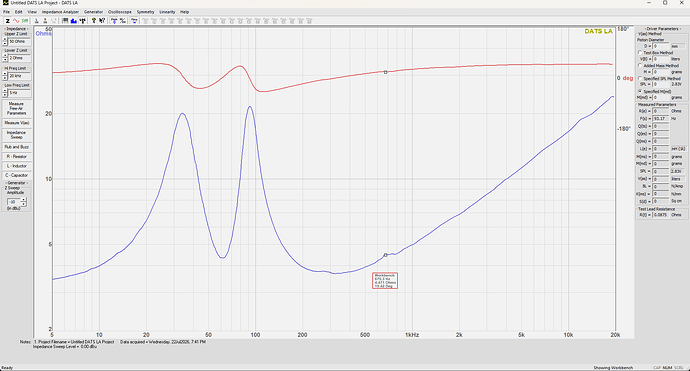Click the arrow with question mark icon
This screenshot has height=371, width=690.
tap(102, 21)
